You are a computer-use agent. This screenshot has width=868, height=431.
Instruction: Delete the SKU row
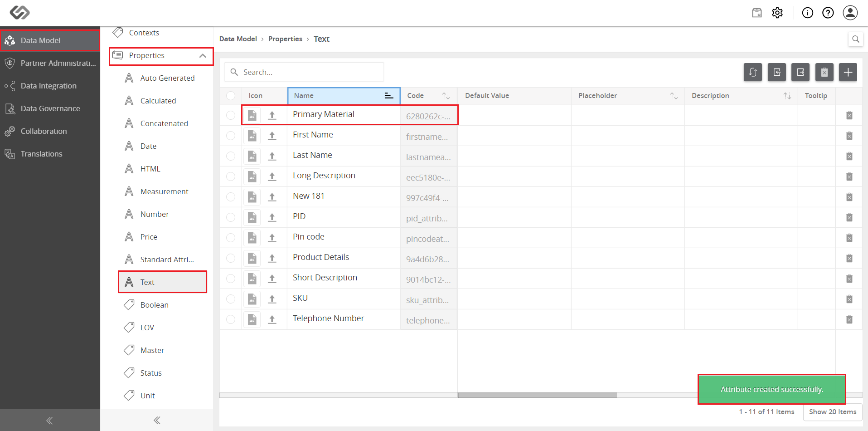tap(849, 299)
